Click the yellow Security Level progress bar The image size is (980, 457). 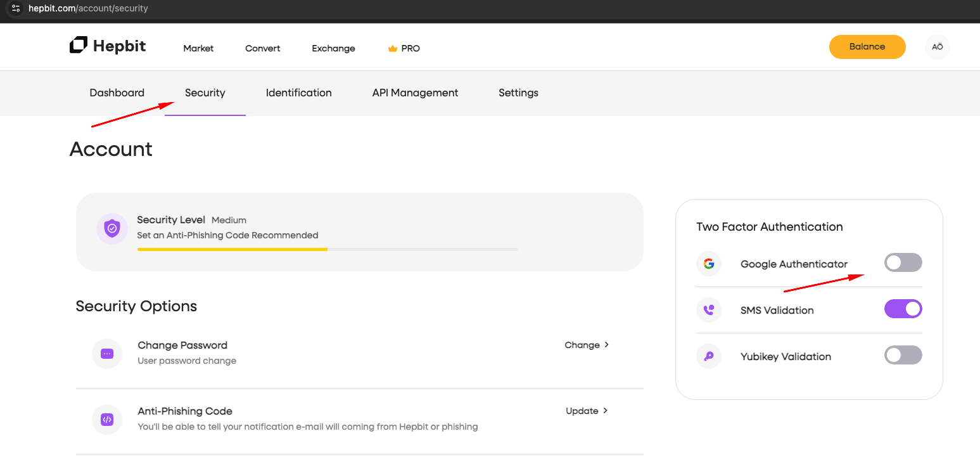(x=232, y=250)
